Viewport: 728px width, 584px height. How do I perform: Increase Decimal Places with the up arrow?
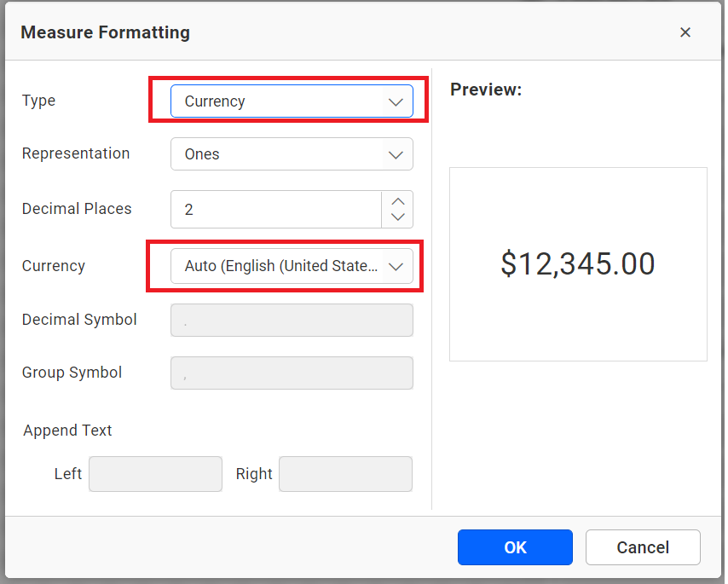point(397,202)
